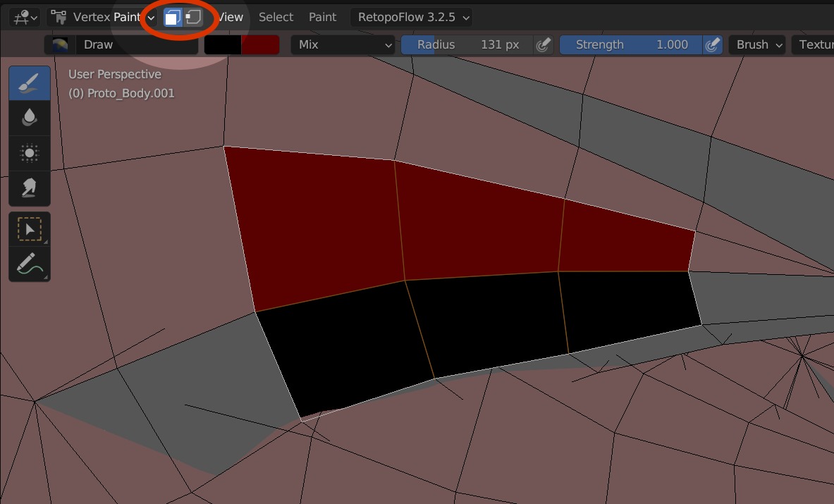This screenshot has width=834, height=504.
Task: Toggle vertex selection paint mask
Action: coord(193,17)
